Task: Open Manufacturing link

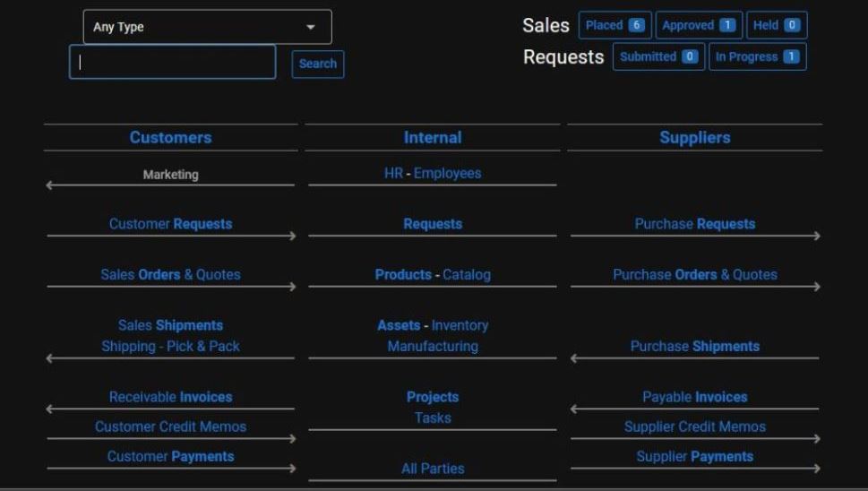Action: point(433,346)
